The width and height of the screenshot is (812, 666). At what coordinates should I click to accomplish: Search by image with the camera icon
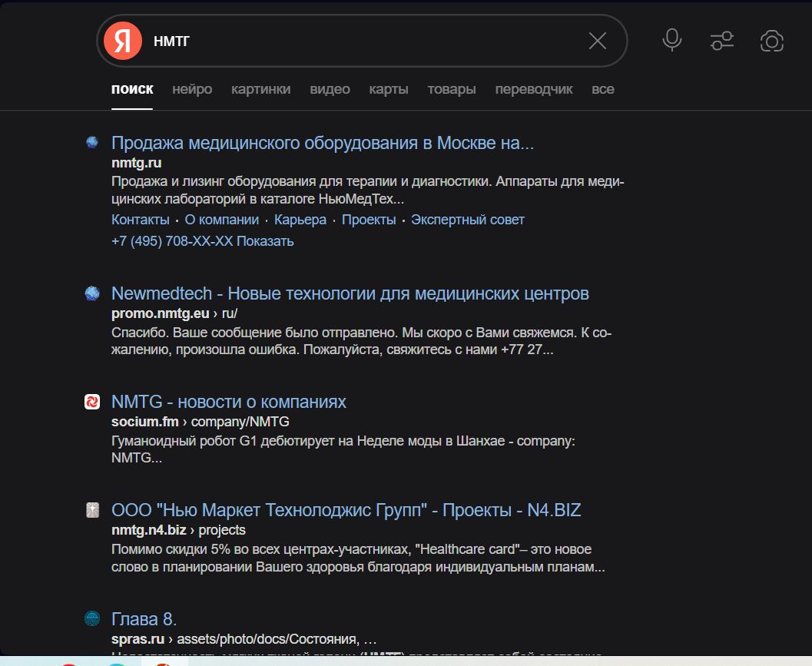pos(771,41)
